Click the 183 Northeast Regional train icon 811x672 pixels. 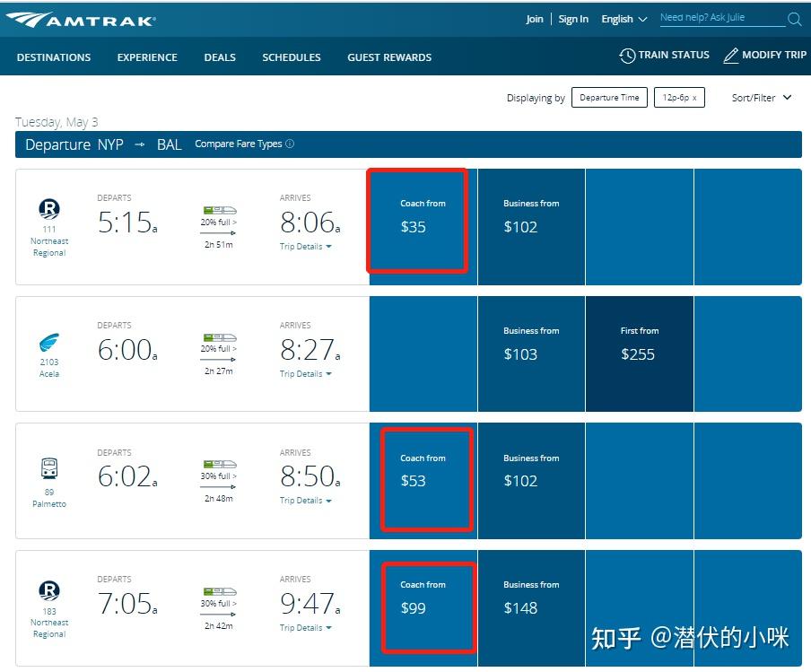[49, 590]
